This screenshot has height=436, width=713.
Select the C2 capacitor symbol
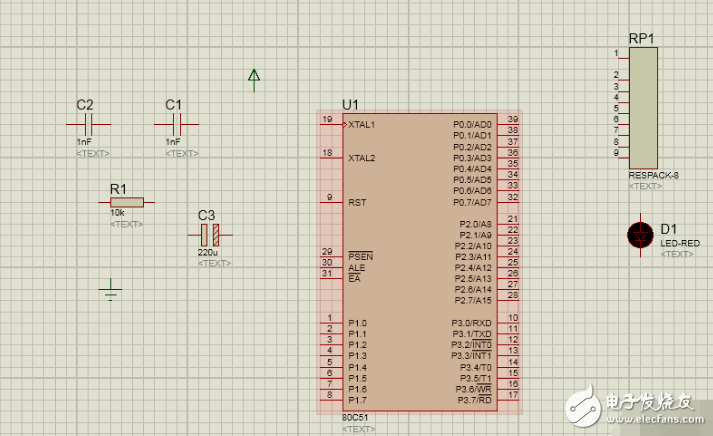(88, 124)
